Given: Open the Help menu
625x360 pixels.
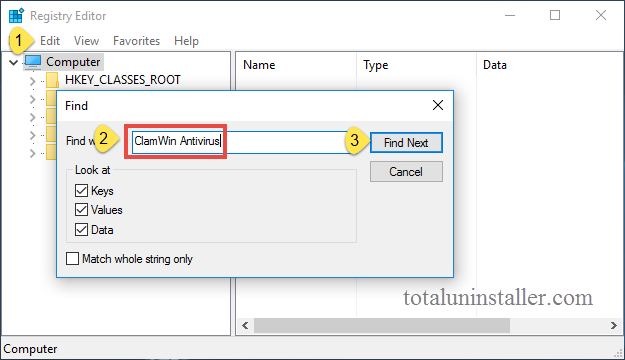Looking at the screenshot, I should 186,41.
